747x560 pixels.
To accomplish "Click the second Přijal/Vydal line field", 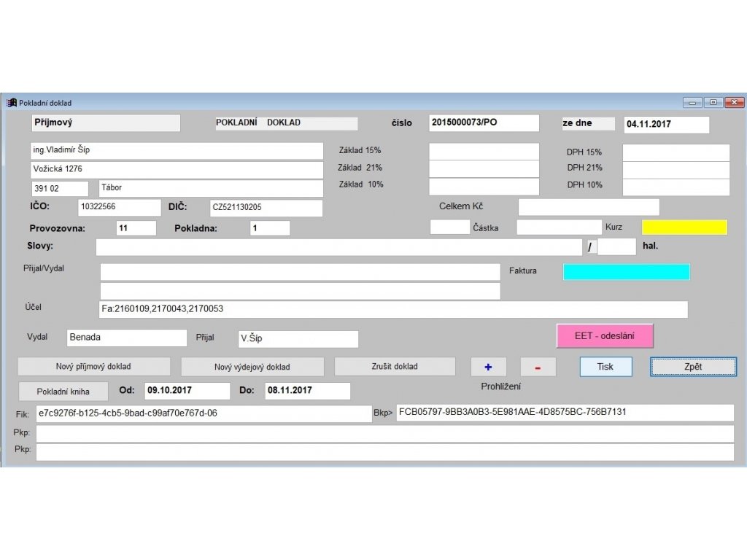I will [x=300, y=291].
